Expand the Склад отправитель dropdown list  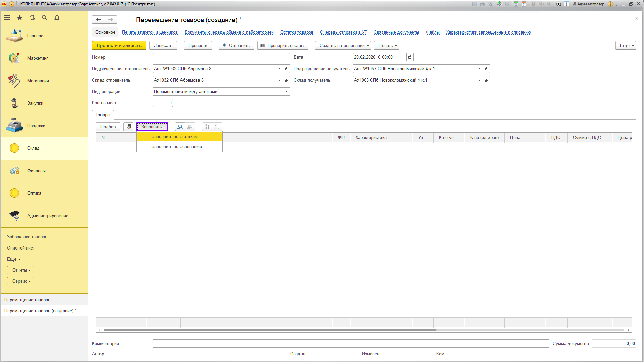(279, 80)
